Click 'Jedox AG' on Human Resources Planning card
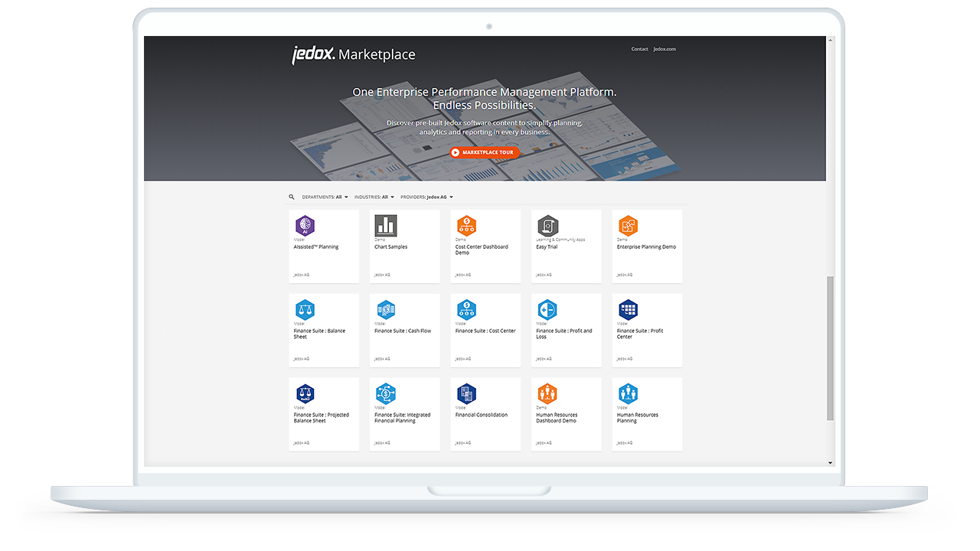Viewport: 980px width, 551px height. click(x=625, y=443)
